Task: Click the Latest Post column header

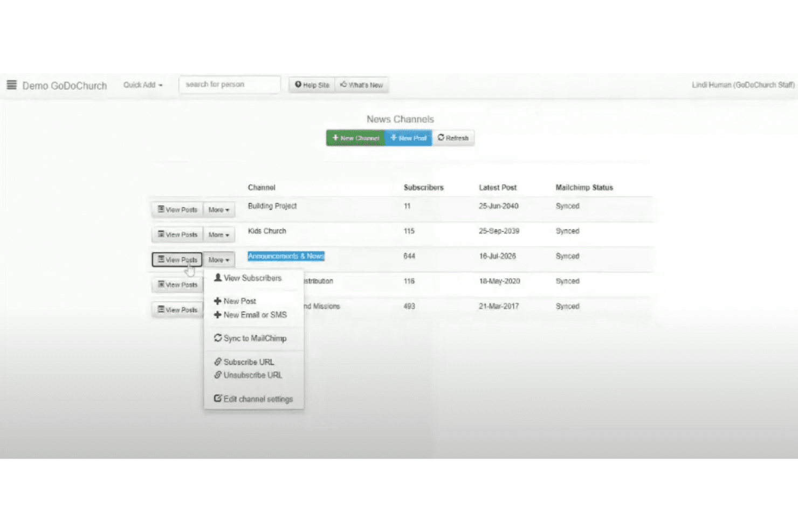Action: 498,188
